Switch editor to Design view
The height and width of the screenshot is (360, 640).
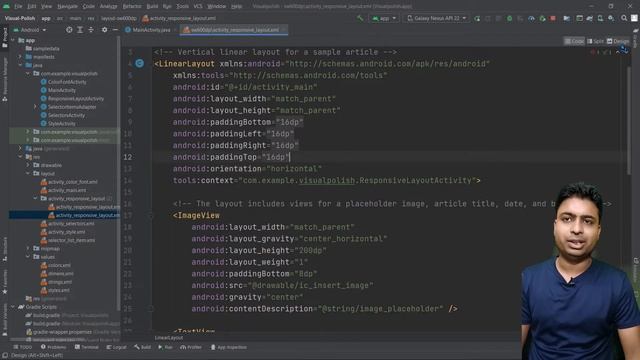point(618,41)
